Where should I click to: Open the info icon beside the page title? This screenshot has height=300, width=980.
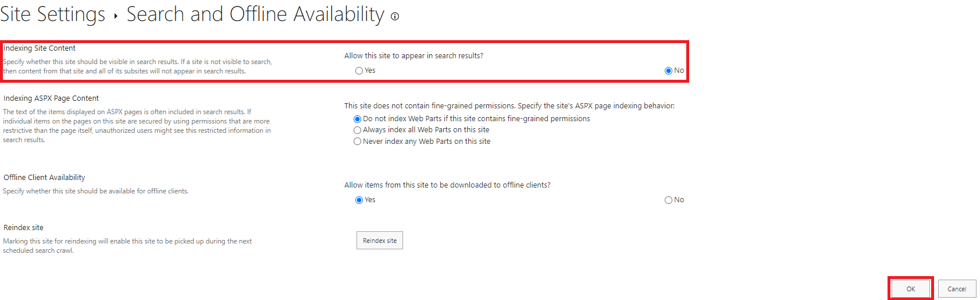tap(395, 16)
